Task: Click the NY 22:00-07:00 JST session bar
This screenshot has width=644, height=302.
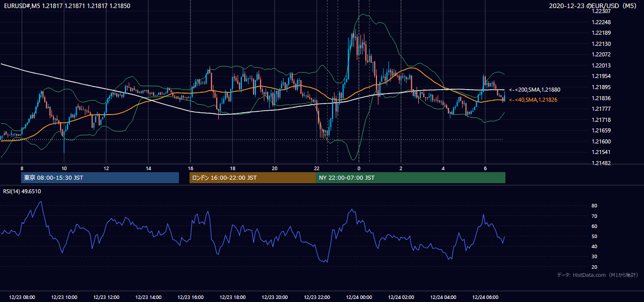Action: tap(410, 178)
